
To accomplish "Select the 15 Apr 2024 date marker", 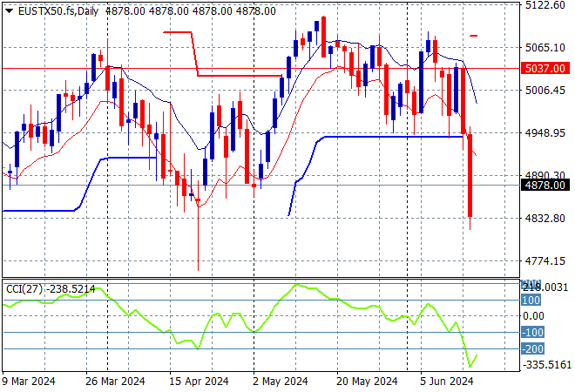I will (199, 382).
